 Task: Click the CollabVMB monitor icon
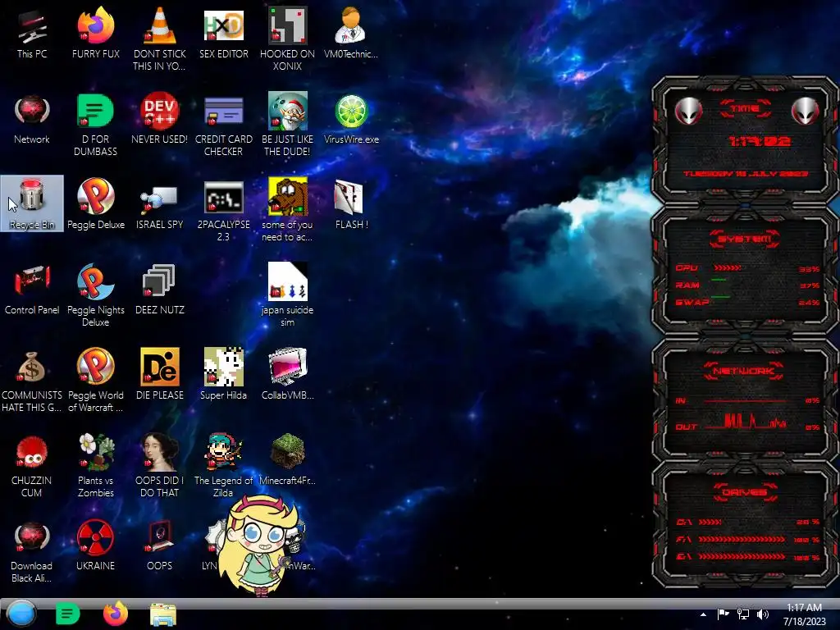point(287,374)
